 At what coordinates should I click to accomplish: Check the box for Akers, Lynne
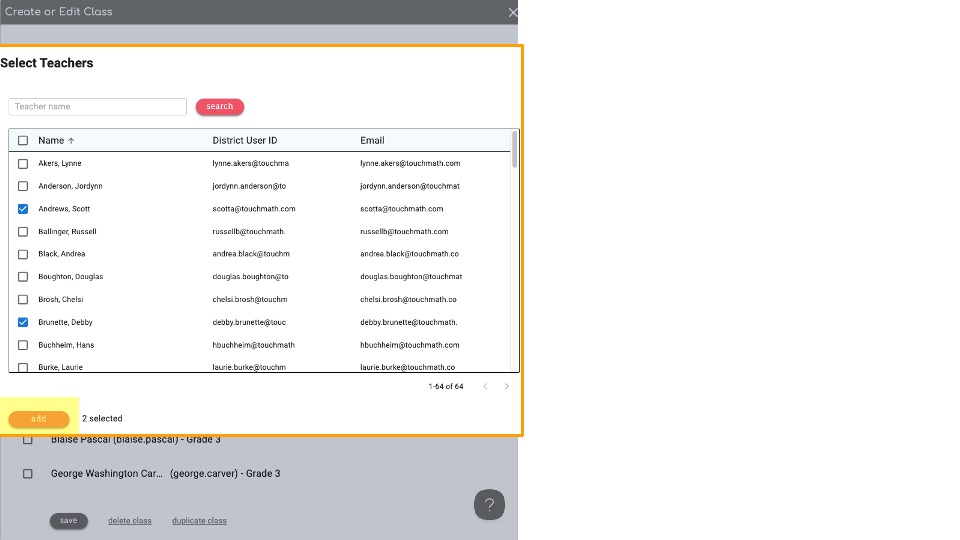(x=23, y=163)
